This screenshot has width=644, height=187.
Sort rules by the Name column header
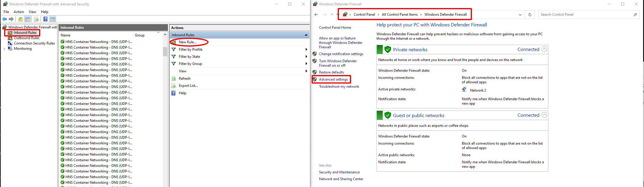[95, 35]
